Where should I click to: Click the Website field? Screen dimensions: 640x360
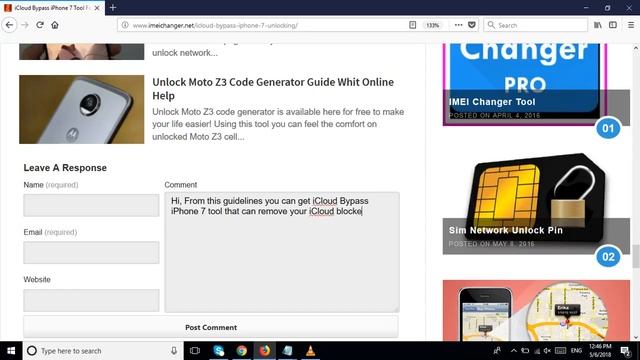[91, 300]
